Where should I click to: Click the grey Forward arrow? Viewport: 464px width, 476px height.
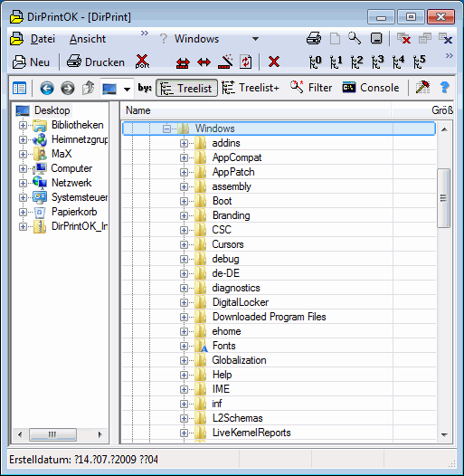(67, 89)
